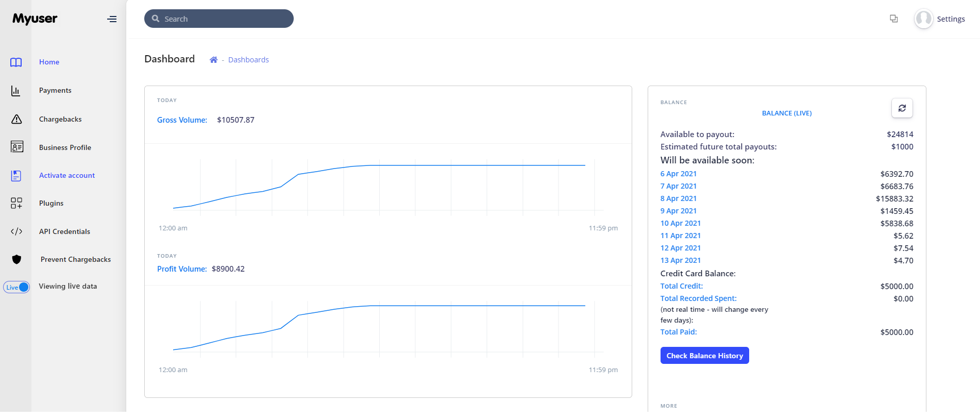Viewport: 980px width, 418px height.
Task: Open the Chargebacks menu item
Action: click(60, 119)
